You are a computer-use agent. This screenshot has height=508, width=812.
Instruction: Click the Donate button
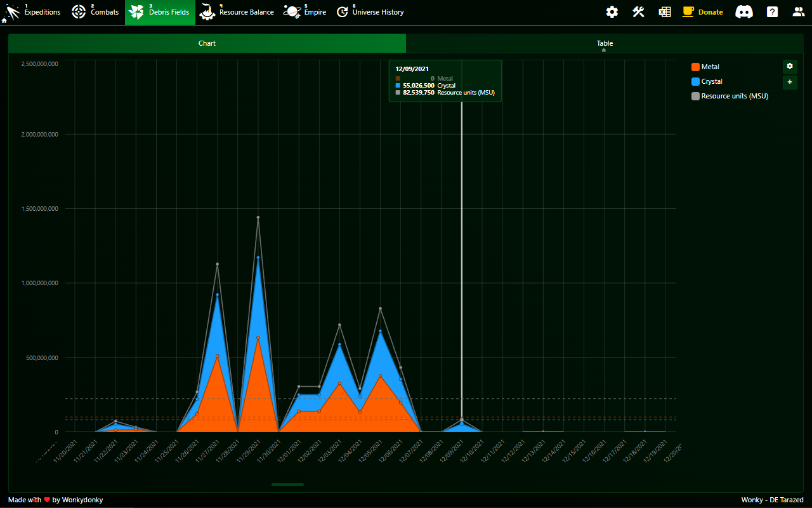click(x=703, y=12)
